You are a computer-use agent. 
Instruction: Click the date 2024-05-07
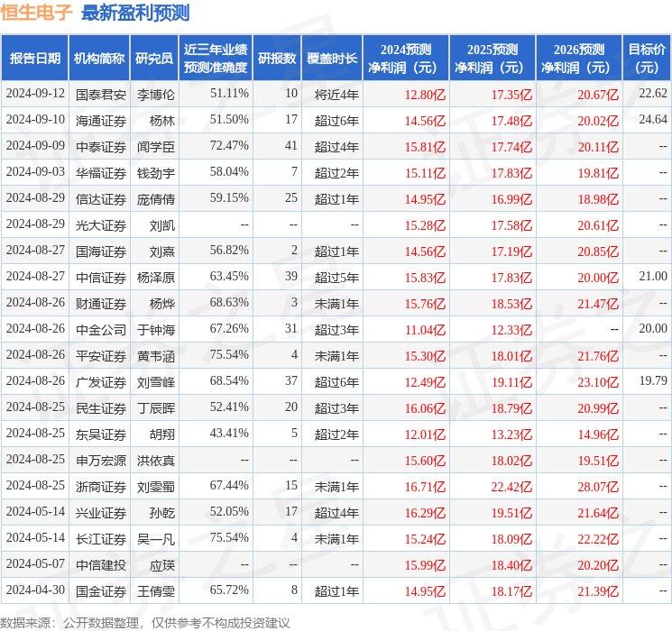tap(35, 563)
